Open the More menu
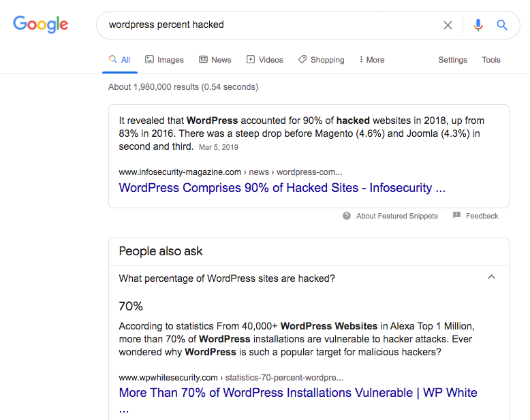This screenshot has width=530, height=420. click(372, 60)
